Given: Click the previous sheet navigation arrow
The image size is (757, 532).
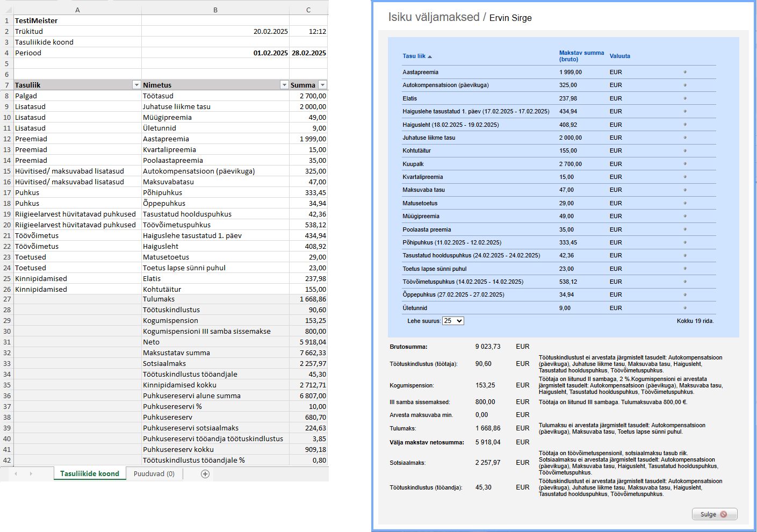Looking at the screenshot, I should tap(16, 473).
